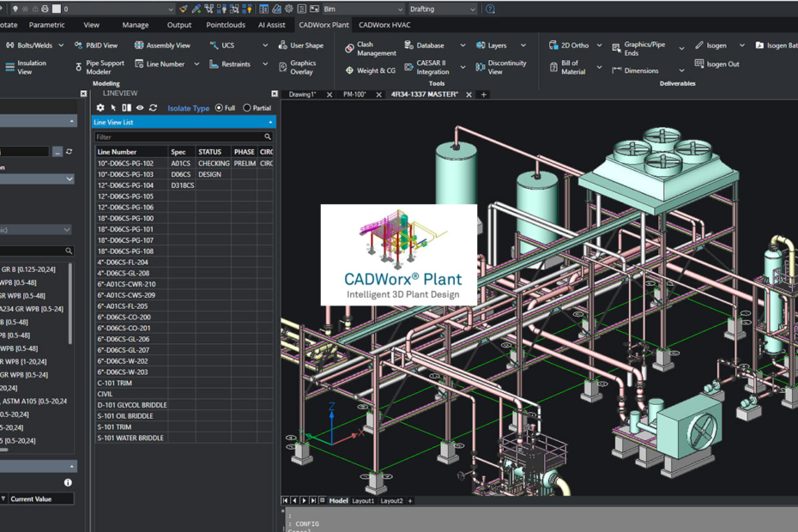This screenshot has height=532, width=798.
Task: Close the 4R34-1337 MASTER tab
Action: [469, 94]
